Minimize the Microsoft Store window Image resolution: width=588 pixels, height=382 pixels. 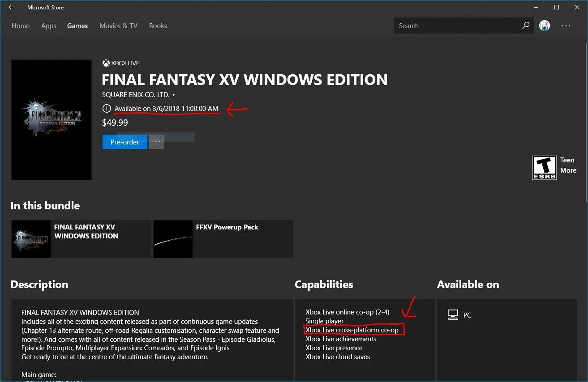coord(536,7)
